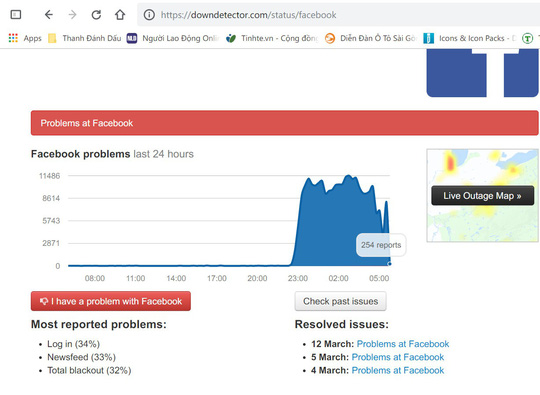
Task: Click the Problems at Facebook red banner
Action: [284, 123]
